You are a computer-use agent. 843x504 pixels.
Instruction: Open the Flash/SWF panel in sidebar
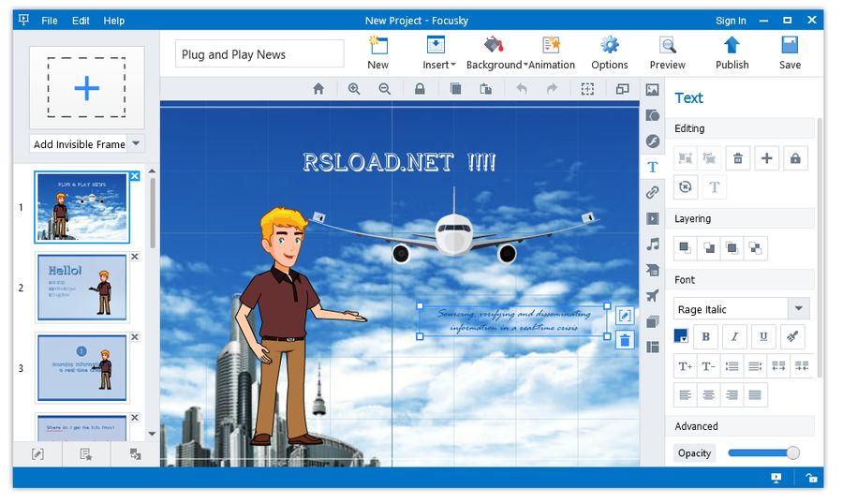coord(653,141)
